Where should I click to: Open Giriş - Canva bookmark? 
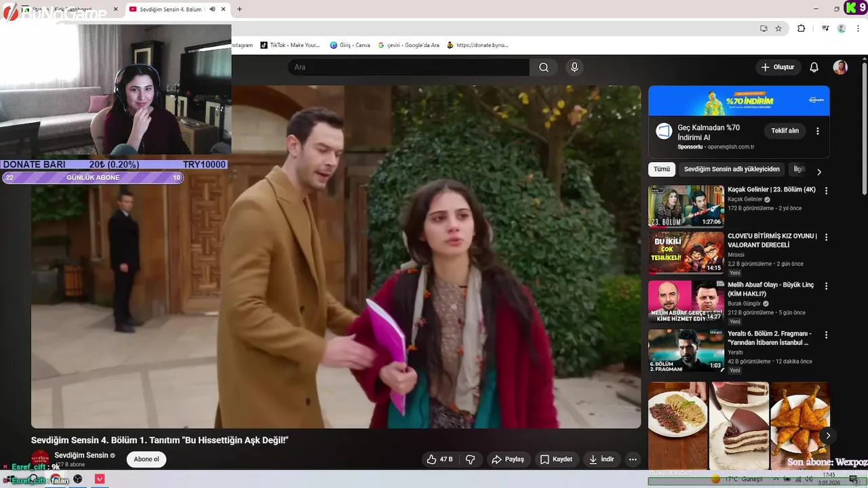click(350, 45)
